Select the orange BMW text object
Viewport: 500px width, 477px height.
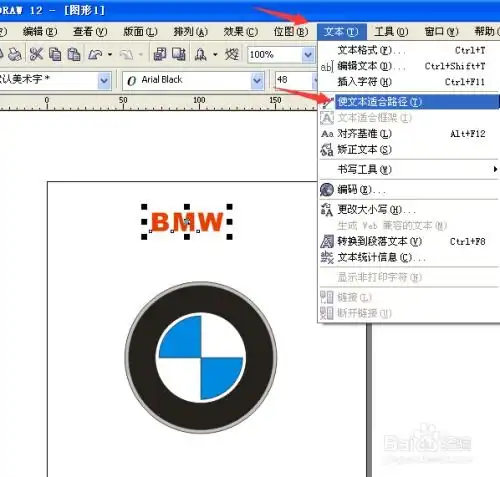(187, 221)
